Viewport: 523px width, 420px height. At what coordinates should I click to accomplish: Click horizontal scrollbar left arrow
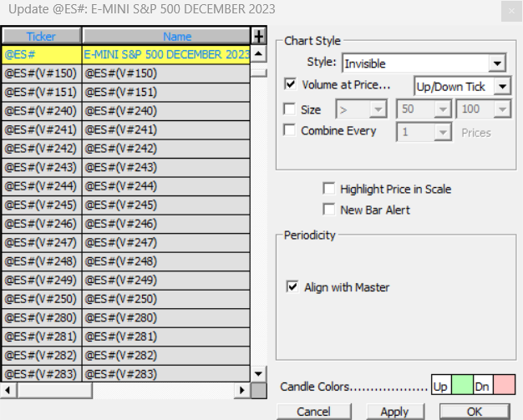click(8, 390)
